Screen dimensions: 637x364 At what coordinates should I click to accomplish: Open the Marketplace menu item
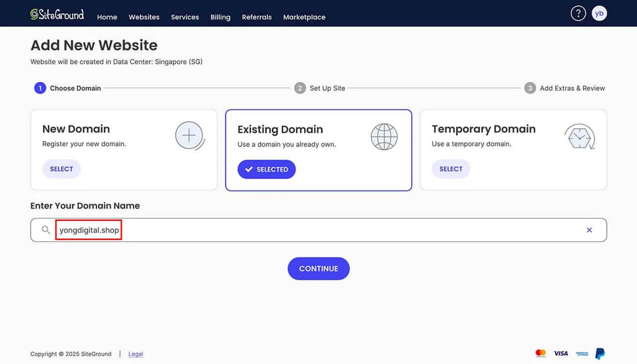[x=304, y=17]
